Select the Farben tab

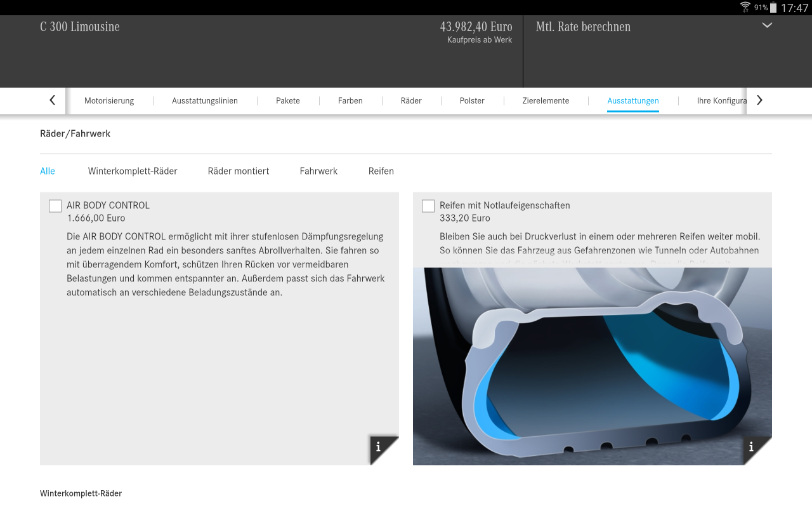(x=350, y=100)
